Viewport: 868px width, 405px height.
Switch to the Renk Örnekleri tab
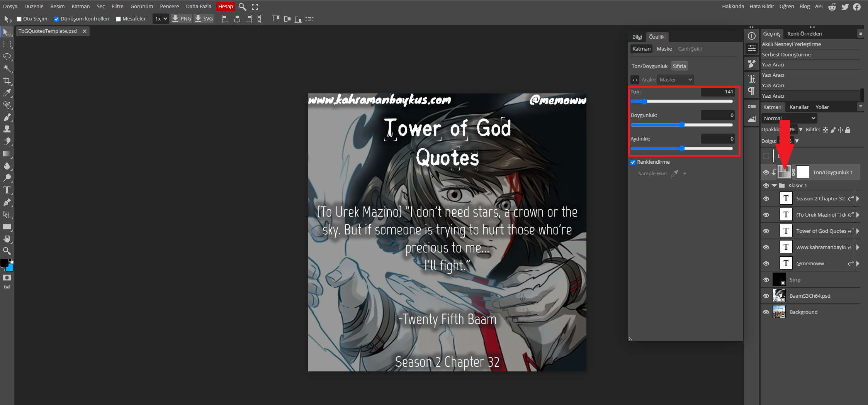(x=805, y=34)
